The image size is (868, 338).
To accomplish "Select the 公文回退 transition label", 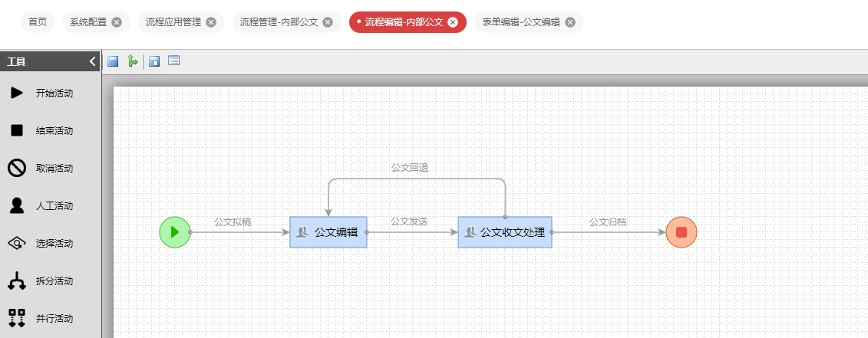I will tap(410, 168).
